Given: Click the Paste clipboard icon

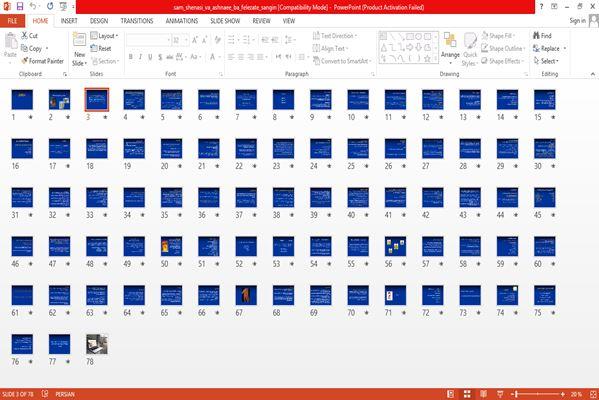Looking at the screenshot, I should (x=11, y=41).
